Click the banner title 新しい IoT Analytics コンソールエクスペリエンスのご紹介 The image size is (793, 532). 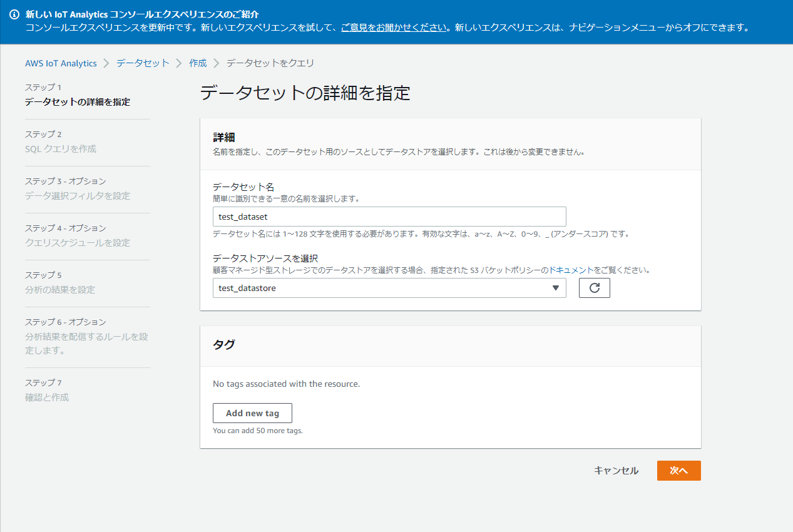point(142,14)
